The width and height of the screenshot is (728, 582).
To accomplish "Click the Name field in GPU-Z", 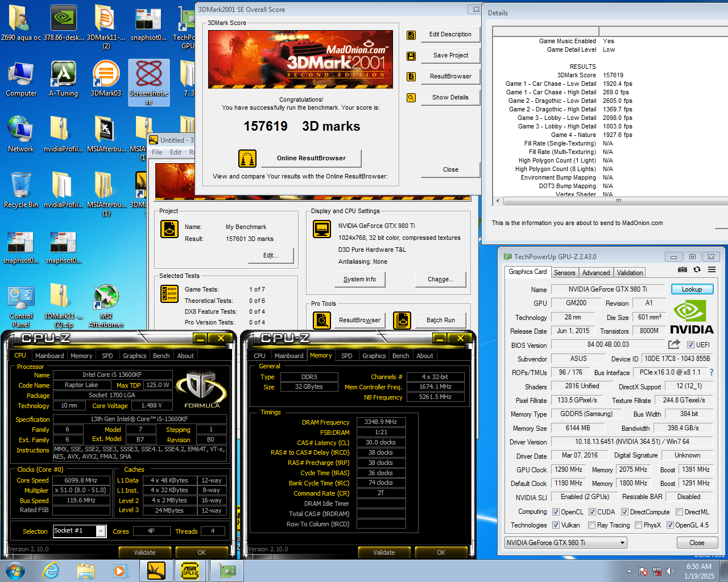I will point(607,289).
